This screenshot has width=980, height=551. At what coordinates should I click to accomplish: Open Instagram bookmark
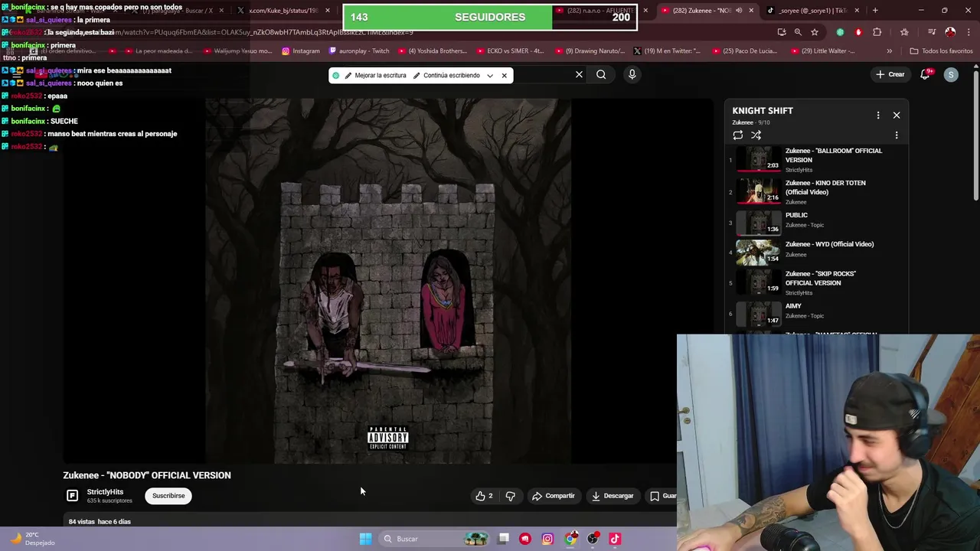click(x=301, y=51)
